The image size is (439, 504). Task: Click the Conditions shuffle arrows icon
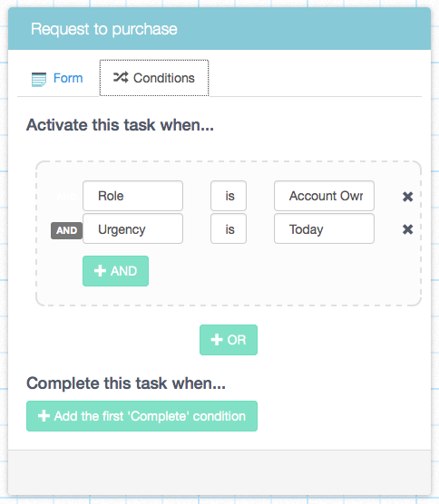(x=121, y=77)
